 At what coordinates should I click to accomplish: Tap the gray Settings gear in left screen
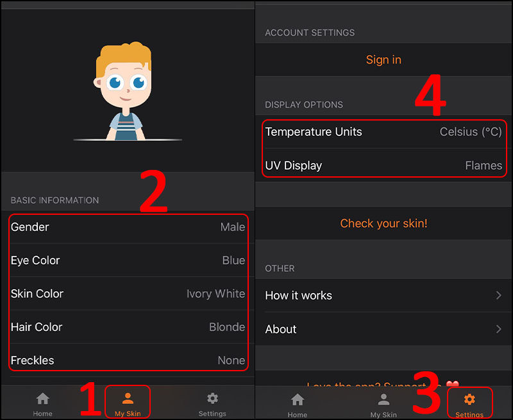click(x=212, y=398)
